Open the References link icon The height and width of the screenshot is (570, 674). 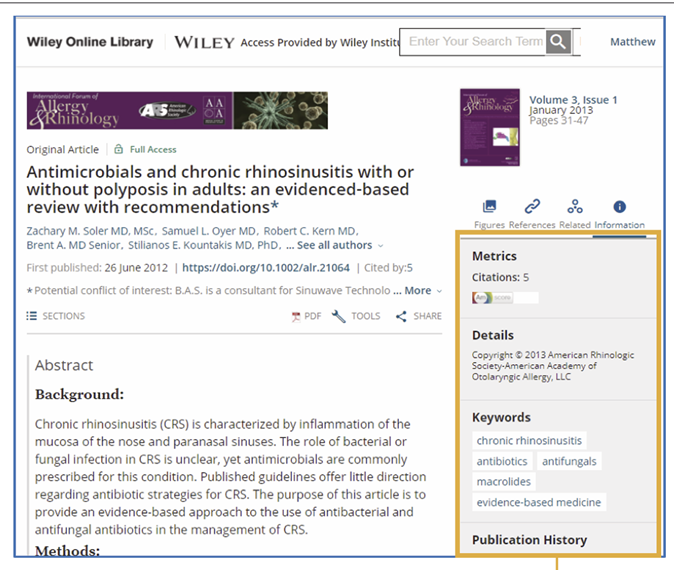coord(532,207)
